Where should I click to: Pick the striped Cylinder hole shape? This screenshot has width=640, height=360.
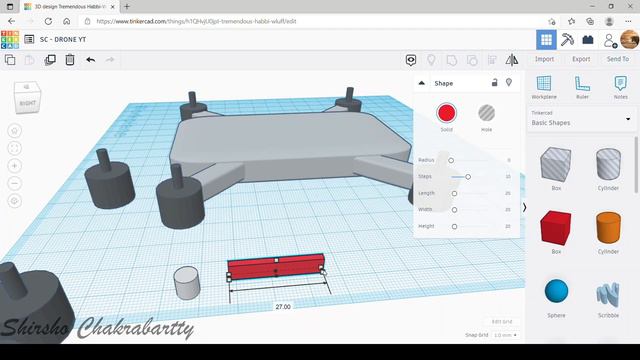tap(608, 164)
